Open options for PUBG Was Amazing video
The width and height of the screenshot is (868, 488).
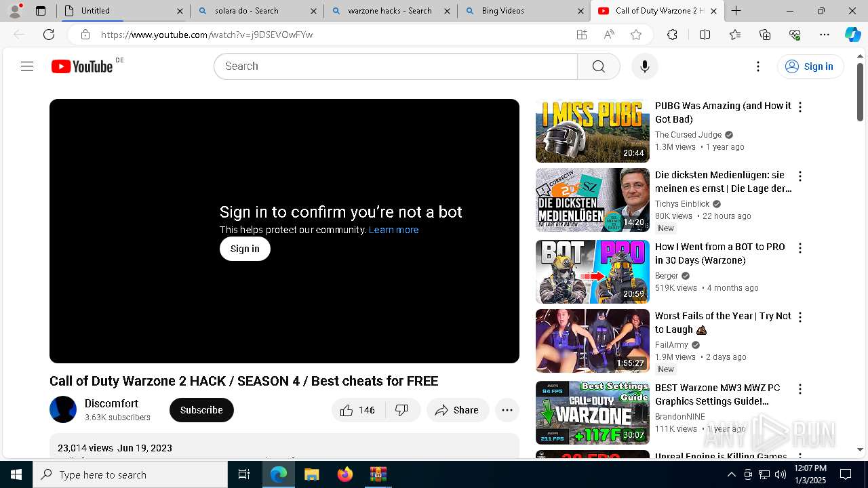pos(800,107)
